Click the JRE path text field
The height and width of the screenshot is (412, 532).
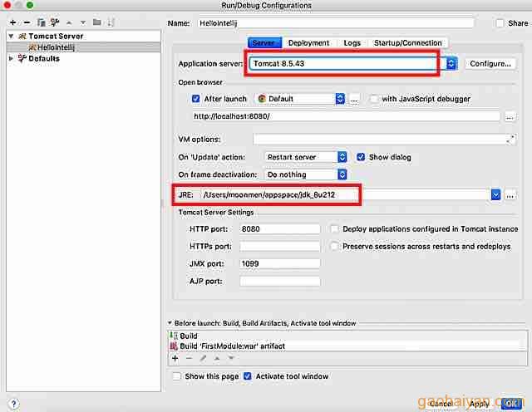(346, 195)
